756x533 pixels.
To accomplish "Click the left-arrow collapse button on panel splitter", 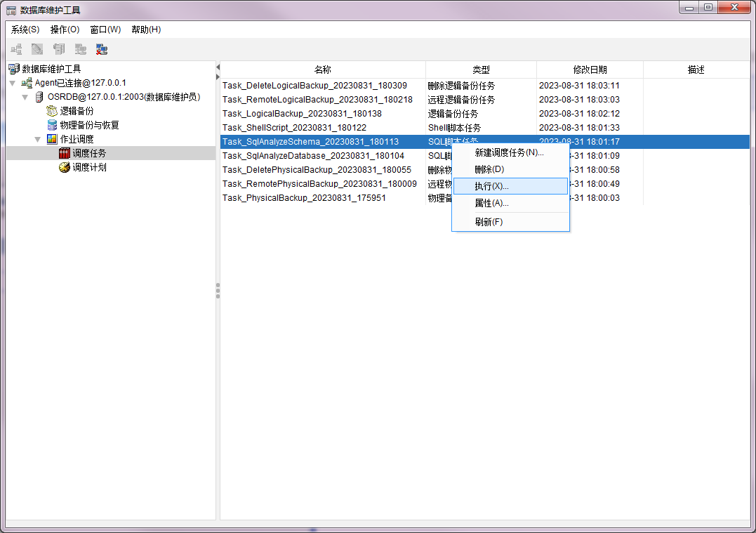I will click(x=218, y=67).
